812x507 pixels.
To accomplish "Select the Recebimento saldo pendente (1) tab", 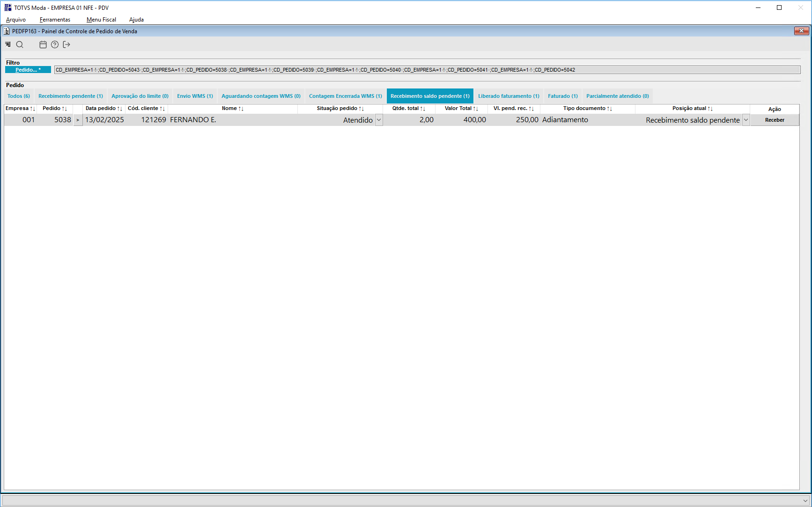I will click(430, 96).
